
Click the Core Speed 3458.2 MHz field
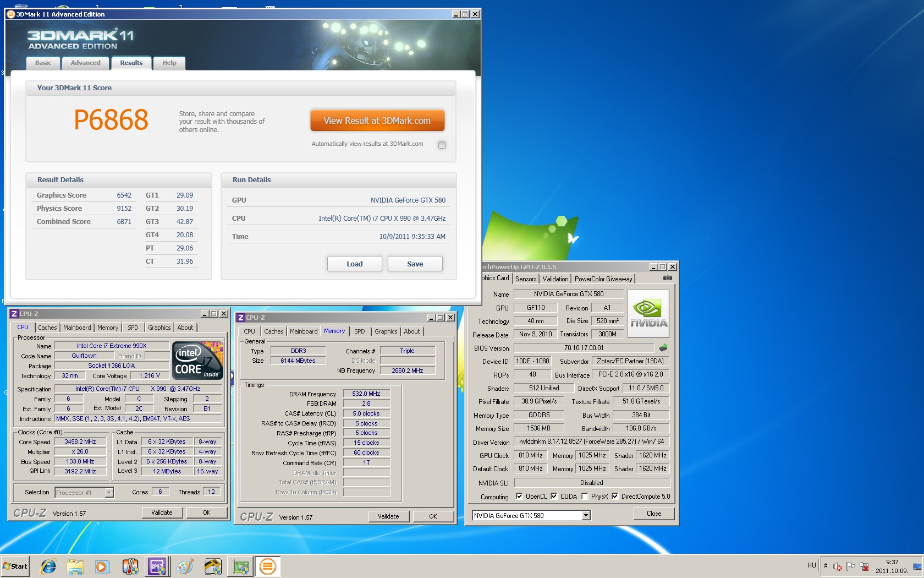pyautogui.click(x=80, y=441)
